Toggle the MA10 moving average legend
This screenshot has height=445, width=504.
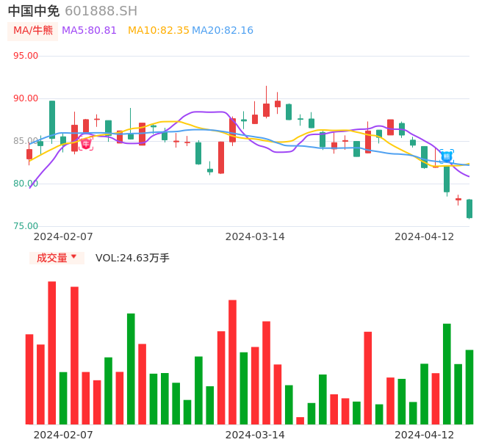pyautogui.click(x=158, y=31)
